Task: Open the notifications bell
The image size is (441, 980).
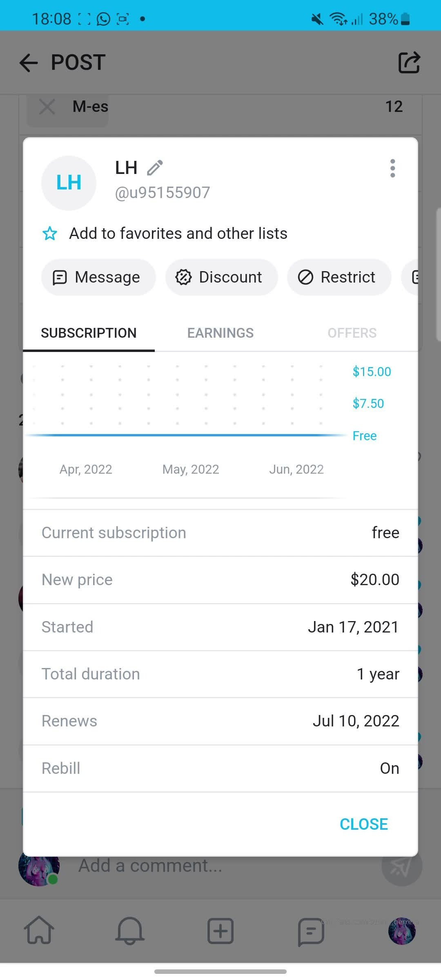Action: click(x=130, y=931)
